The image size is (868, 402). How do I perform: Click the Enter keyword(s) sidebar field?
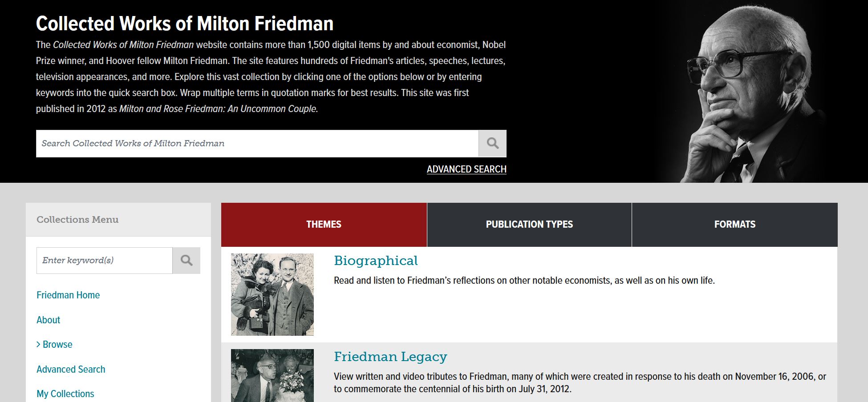(x=104, y=261)
